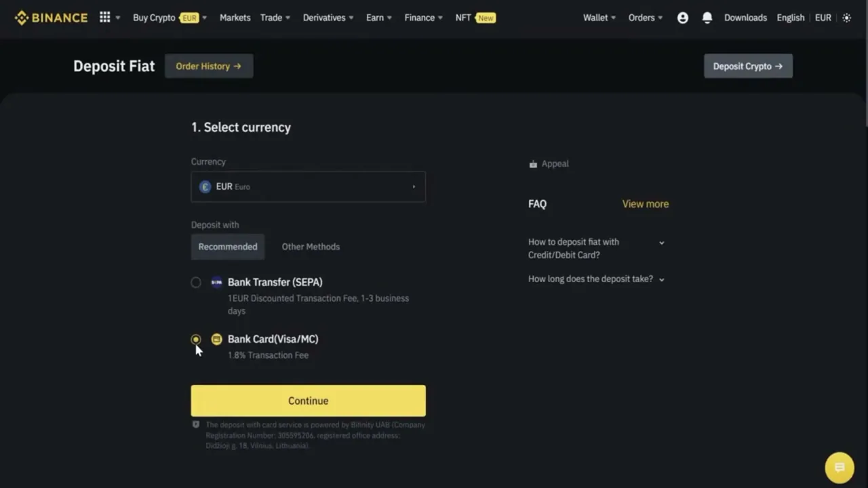The image size is (868, 488).
Task: Open the notifications bell icon
Action: click(707, 18)
